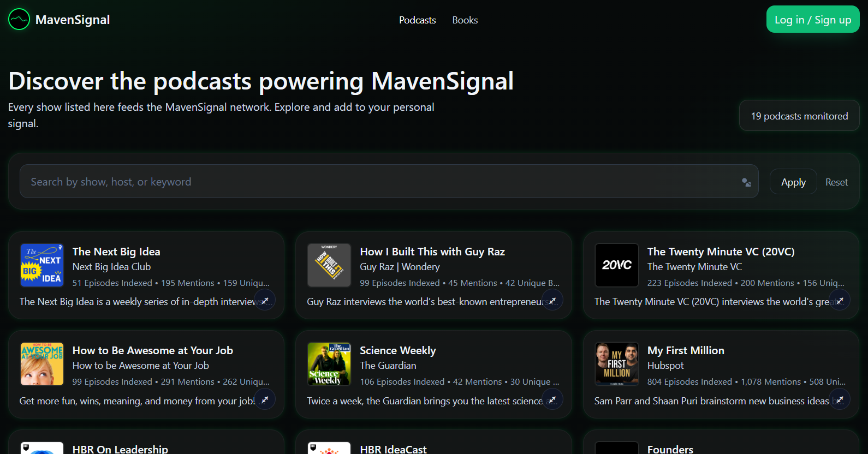
Task: Expand Science Weekly card description
Action: pyautogui.click(x=552, y=399)
